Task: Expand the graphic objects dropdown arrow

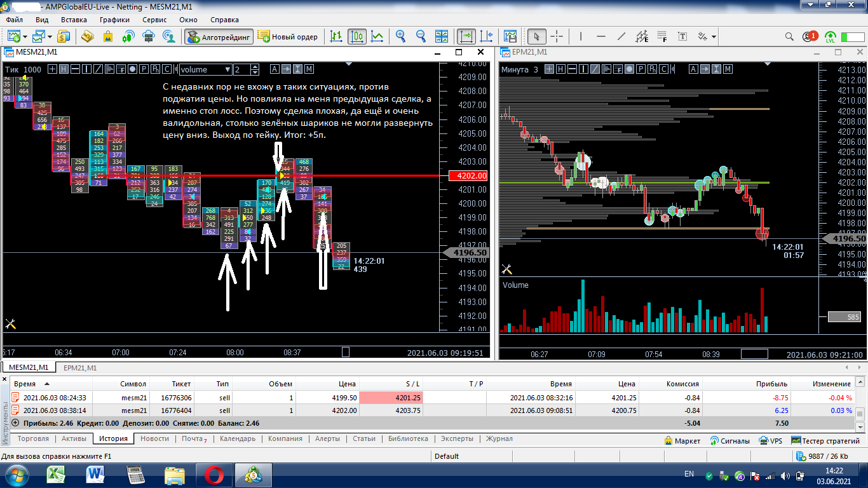Action: point(714,36)
